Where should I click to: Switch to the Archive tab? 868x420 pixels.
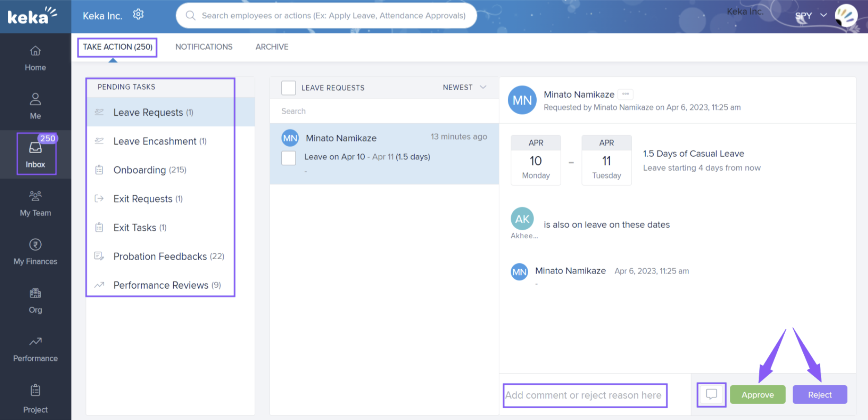pyautogui.click(x=272, y=47)
